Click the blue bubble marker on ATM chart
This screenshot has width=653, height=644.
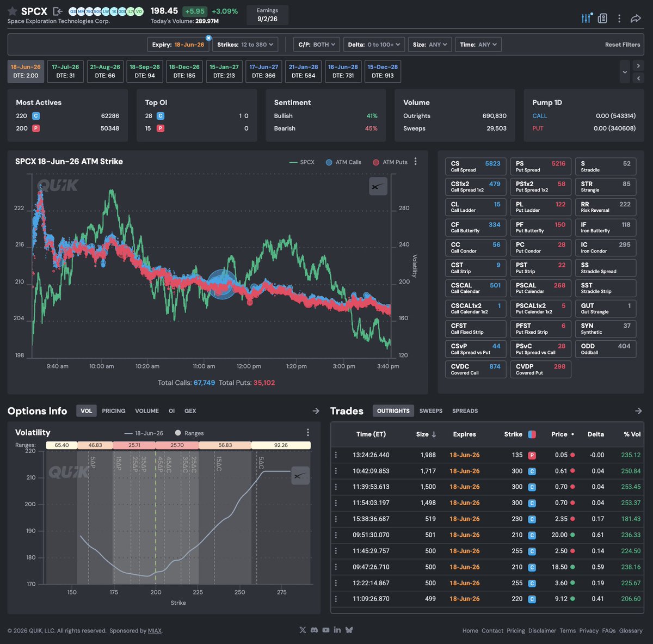pos(222,284)
